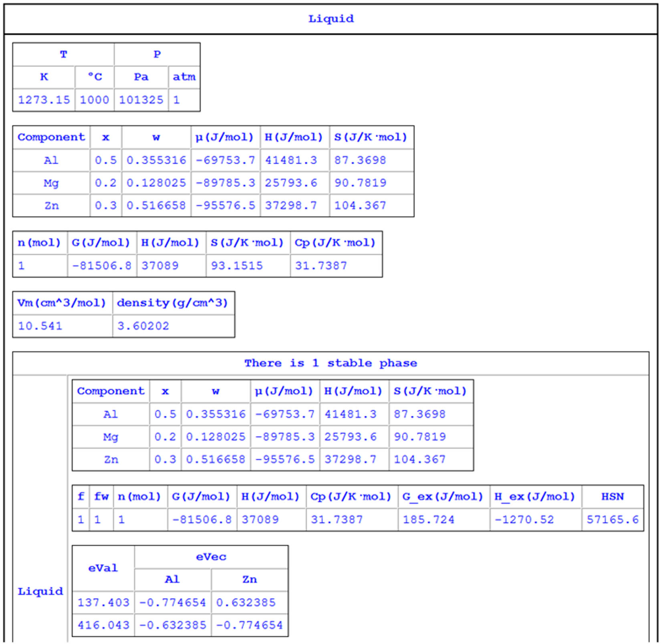Image resolution: width=661 pixels, height=644 pixels.
Task: Click the density value 3.60202
Action: click(143, 326)
